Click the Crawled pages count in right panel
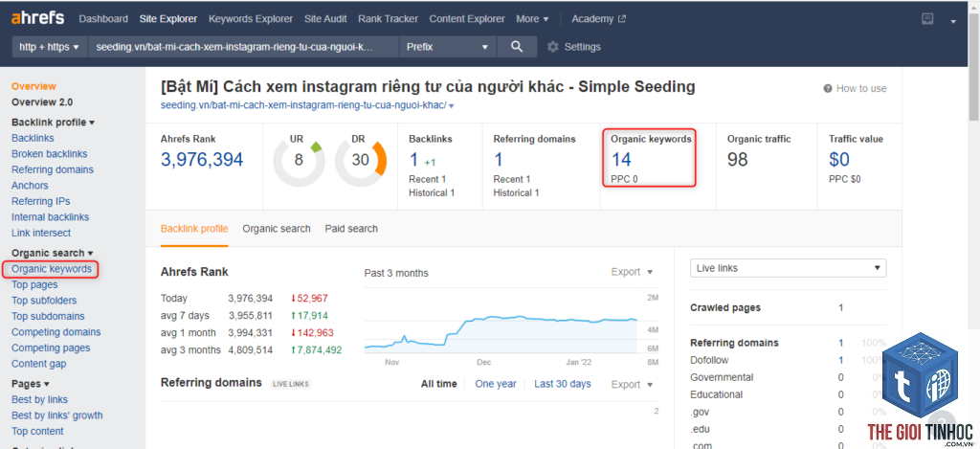The image size is (980, 449). click(x=840, y=307)
